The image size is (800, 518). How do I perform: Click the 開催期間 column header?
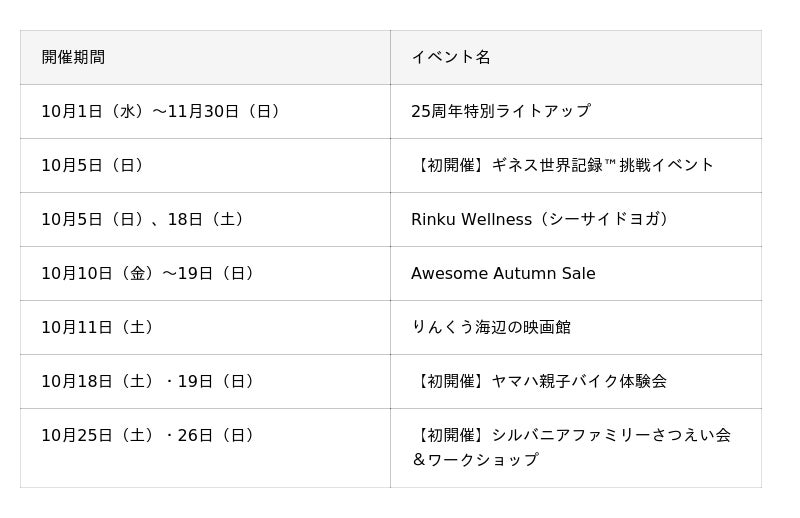click(x=73, y=57)
